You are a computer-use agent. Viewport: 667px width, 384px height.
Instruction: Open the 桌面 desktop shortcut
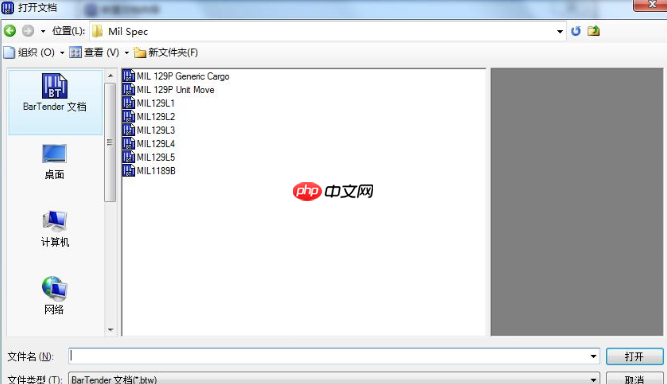pos(54,162)
